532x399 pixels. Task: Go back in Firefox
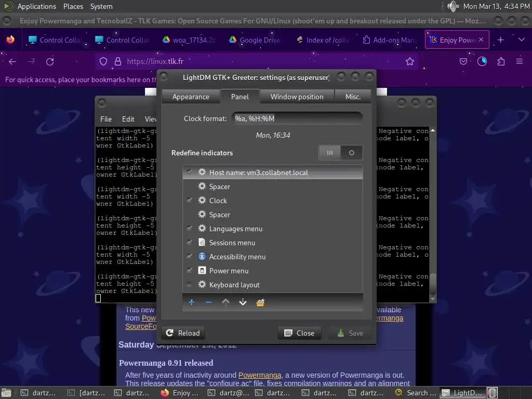point(12,61)
